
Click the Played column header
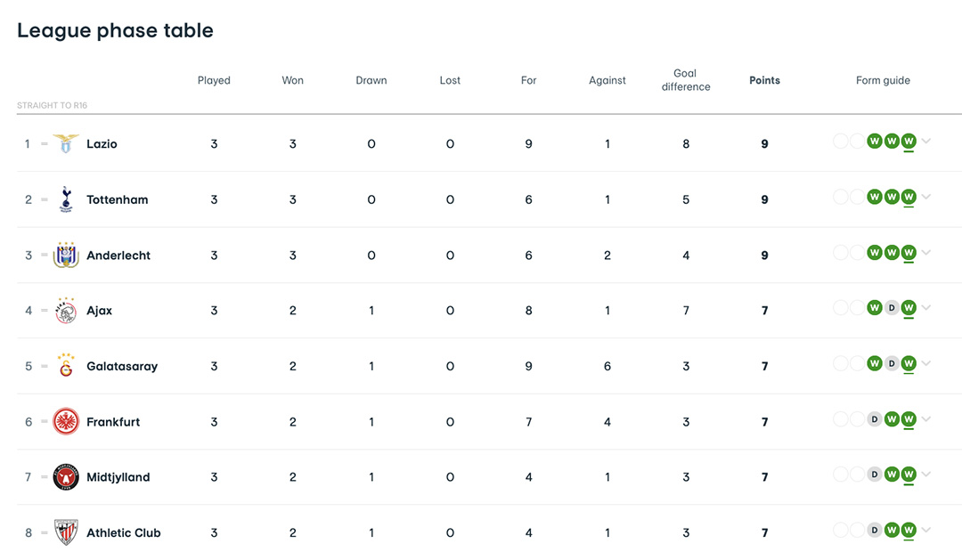click(x=214, y=80)
